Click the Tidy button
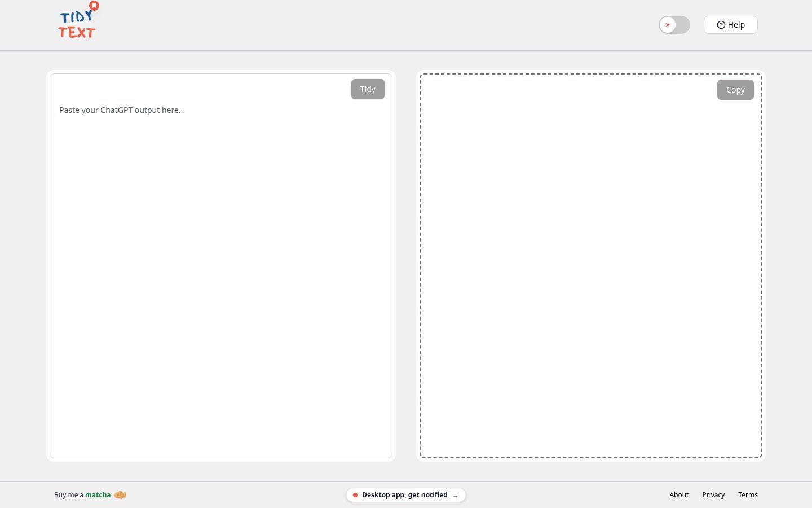Viewport: 812px width, 508px height. (x=368, y=89)
